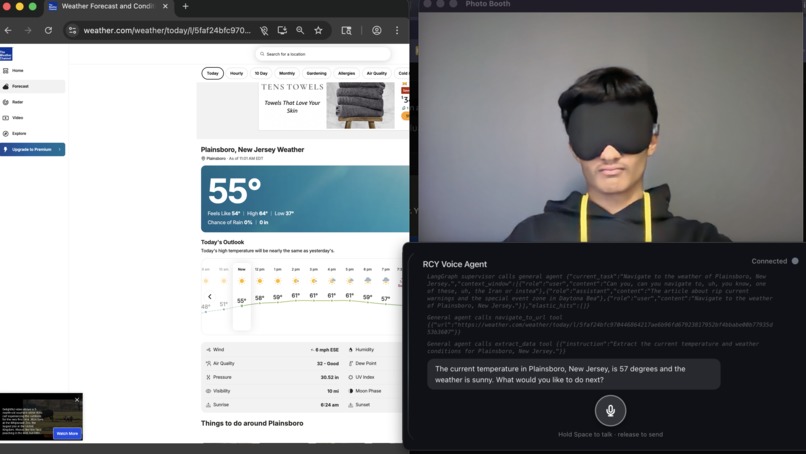Click the RCY Voice Agent title
The width and height of the screenshot is (806, 454).
click(x=454, y=264)
